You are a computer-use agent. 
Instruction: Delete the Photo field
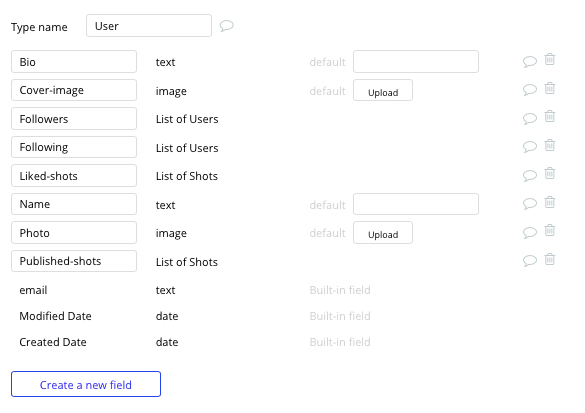[x=550, y=231]
